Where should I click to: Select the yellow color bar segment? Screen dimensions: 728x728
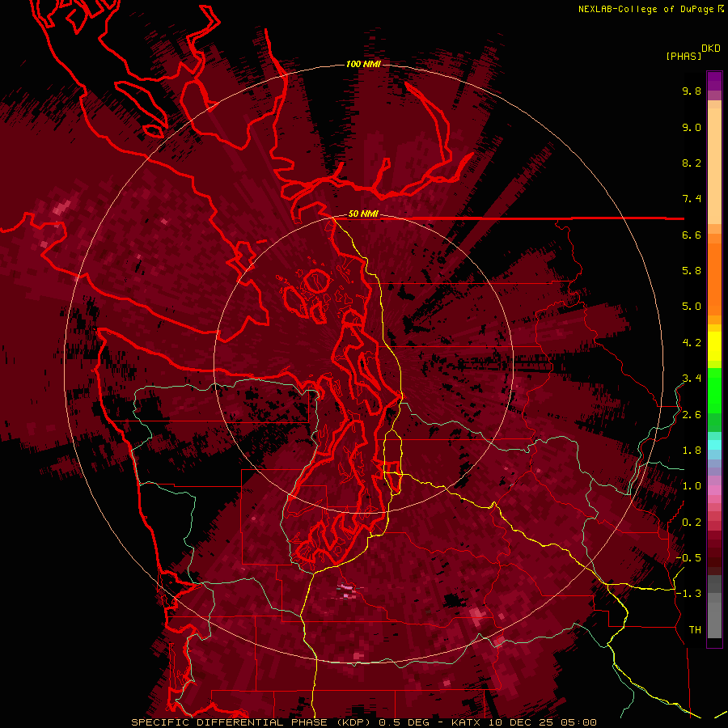point(714,346)
